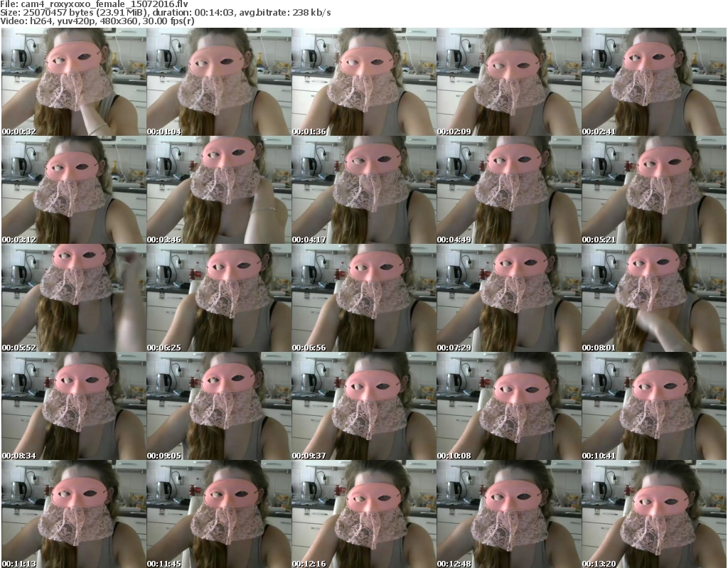The image size is (728, 568).
Task: Open the frame at 00:01:36
Action: 364,82
